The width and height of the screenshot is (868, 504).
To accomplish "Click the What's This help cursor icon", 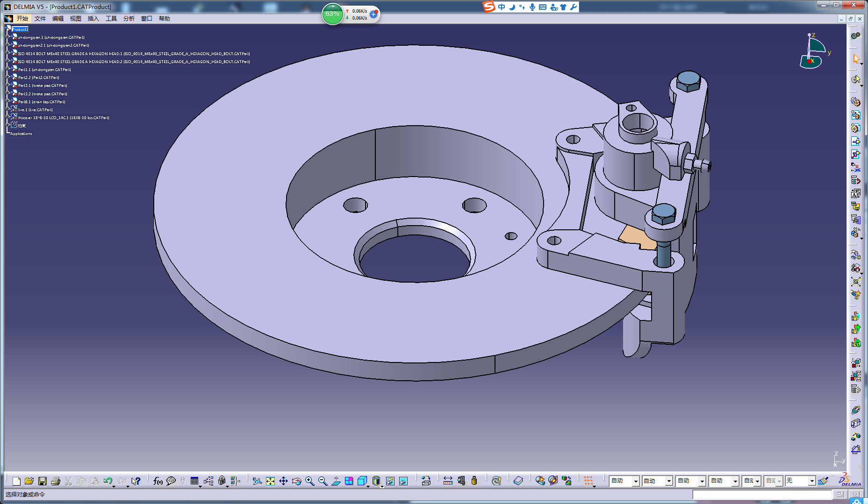I will pyautogui.click(x=136, y=481).
